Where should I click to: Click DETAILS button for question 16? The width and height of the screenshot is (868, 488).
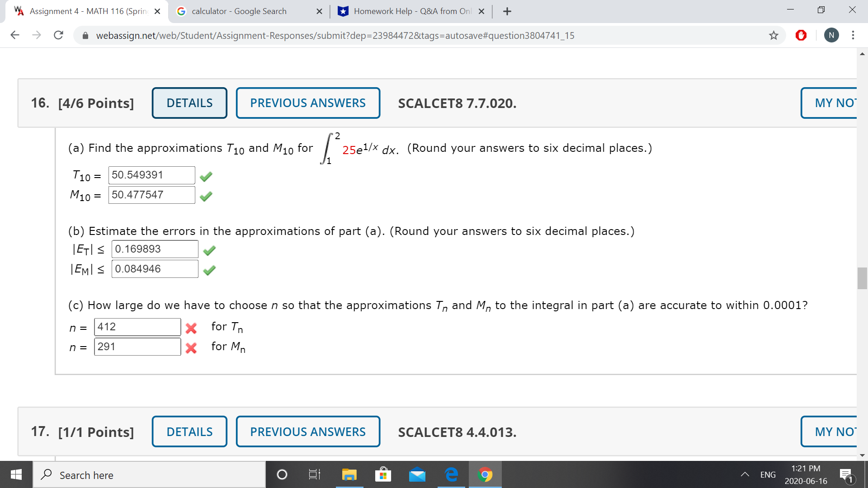pyautogui.click(x=189, y=103)
